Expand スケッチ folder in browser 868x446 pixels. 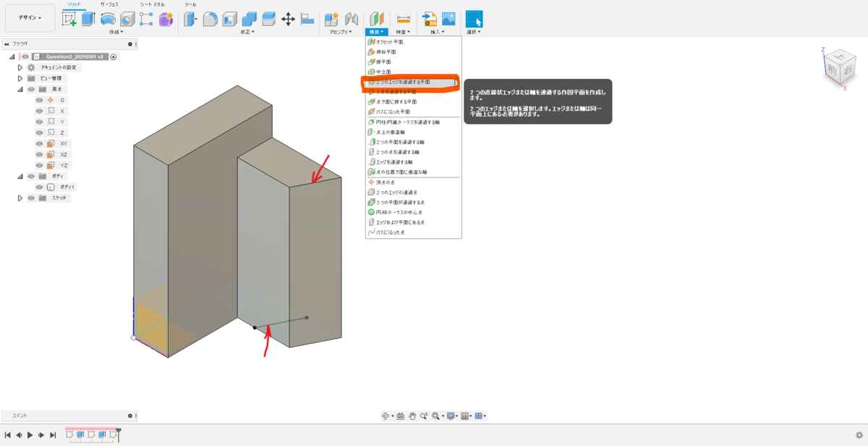click(x=20, y=198)
